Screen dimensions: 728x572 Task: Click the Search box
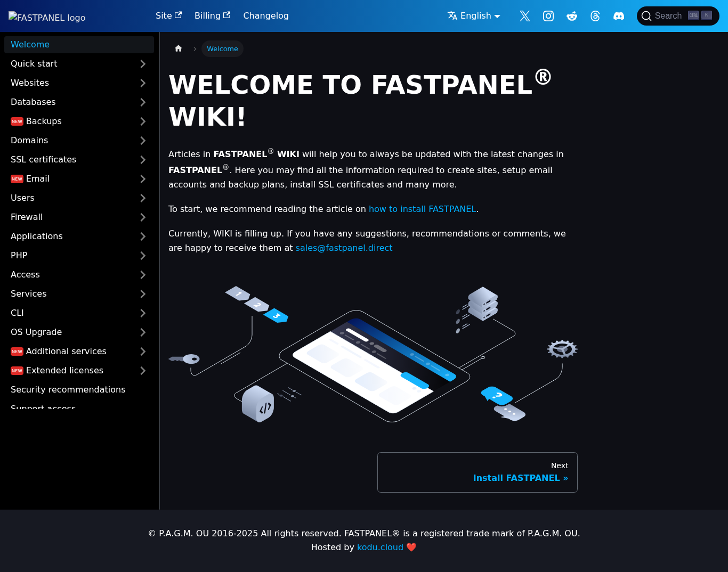pyautogui.click(x=678, y=16)
